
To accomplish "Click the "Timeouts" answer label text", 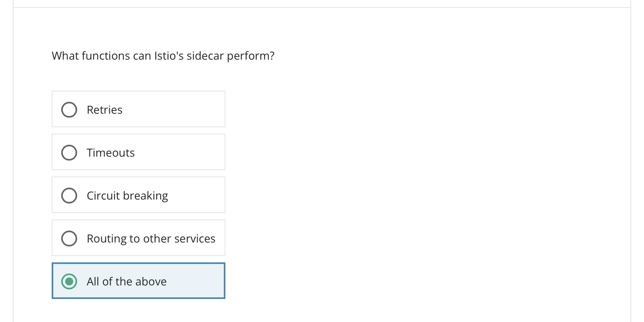I will [111, 153].
